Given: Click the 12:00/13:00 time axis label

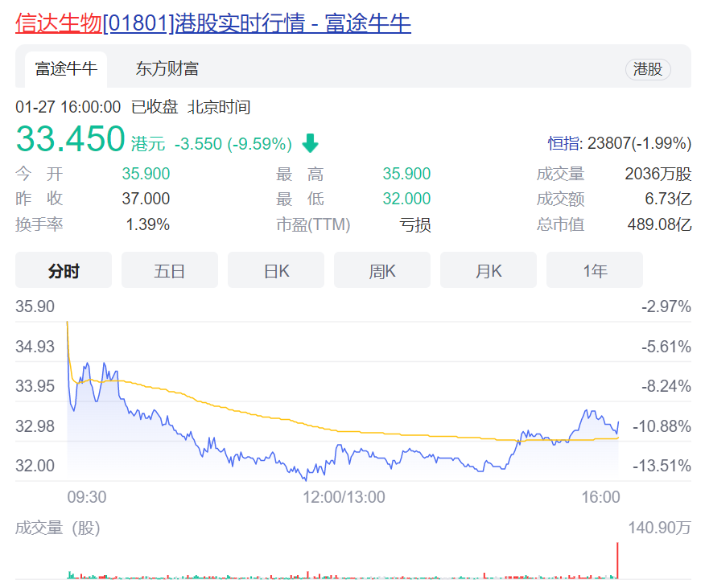Looking at the screenshot, I should (x=344, y=497).
